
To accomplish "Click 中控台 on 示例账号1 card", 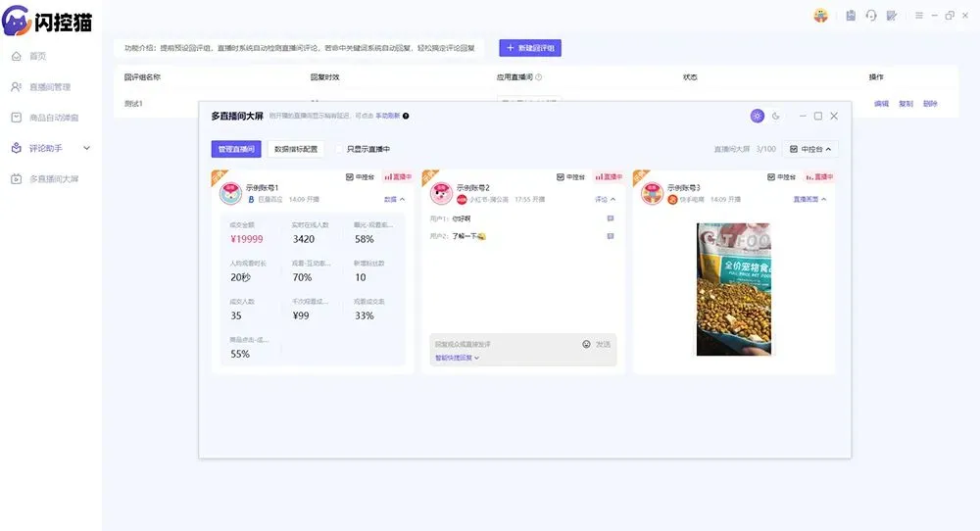I will pyautogui.click(x=360, y=177).
